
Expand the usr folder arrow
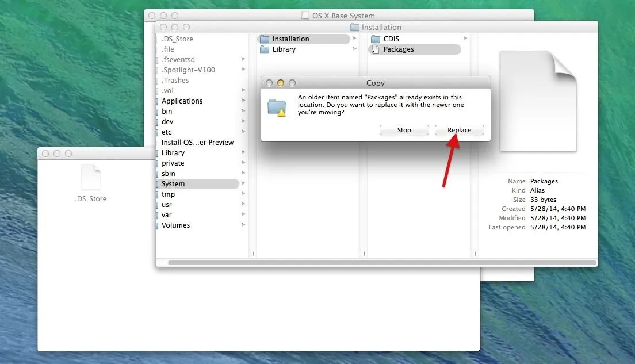click(x=243, y=204)
